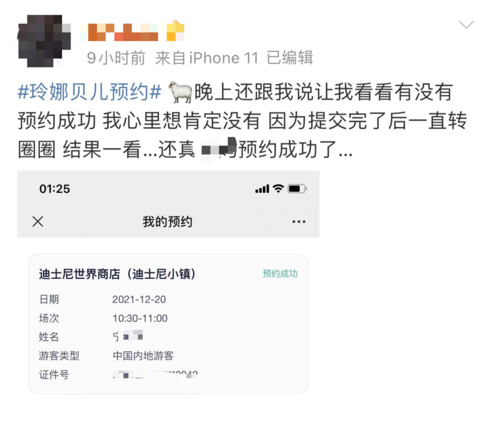Tap the battery status icon
491x448 pixels.
click(297, 189)
